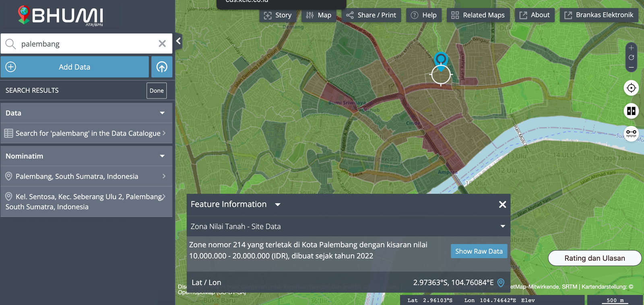Center map on my location
Image resolution: width=644 pixels, height=305 pixels.
tap(631, 88)
